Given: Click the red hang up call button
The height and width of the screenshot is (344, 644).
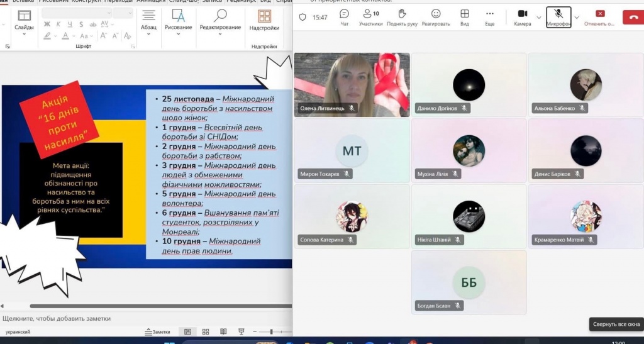Looking at the screenshot, I should 632,17.
